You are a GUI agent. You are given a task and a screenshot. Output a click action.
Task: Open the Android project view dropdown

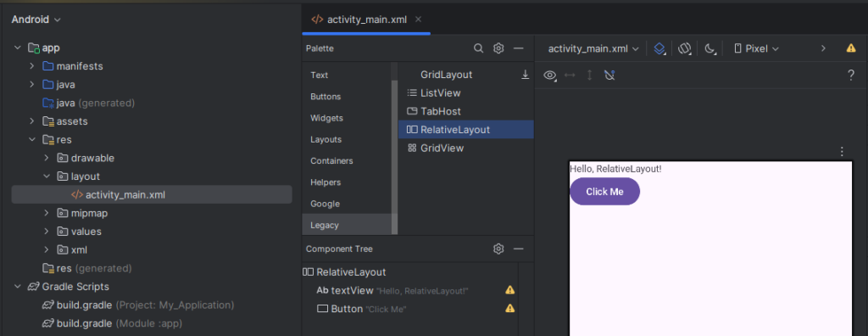pos(36,20)
